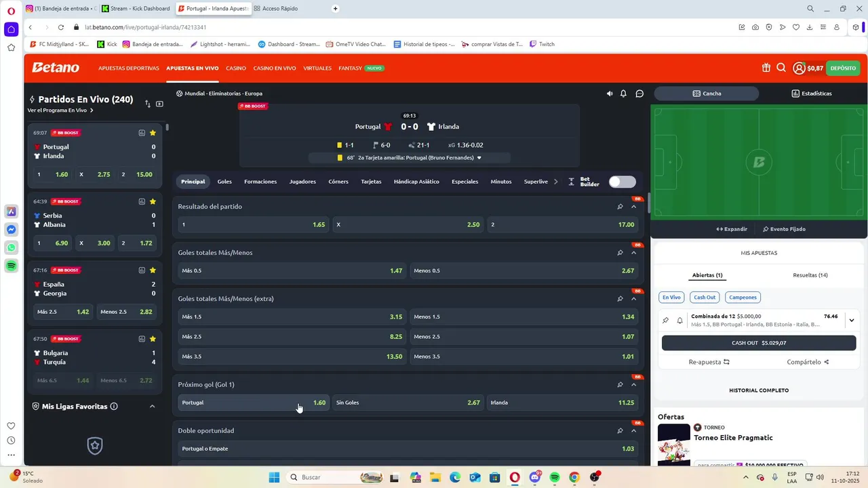Screen dimensions: 868x488
Task: Filter bets with Cash Out chip
Action: point(705,297)
